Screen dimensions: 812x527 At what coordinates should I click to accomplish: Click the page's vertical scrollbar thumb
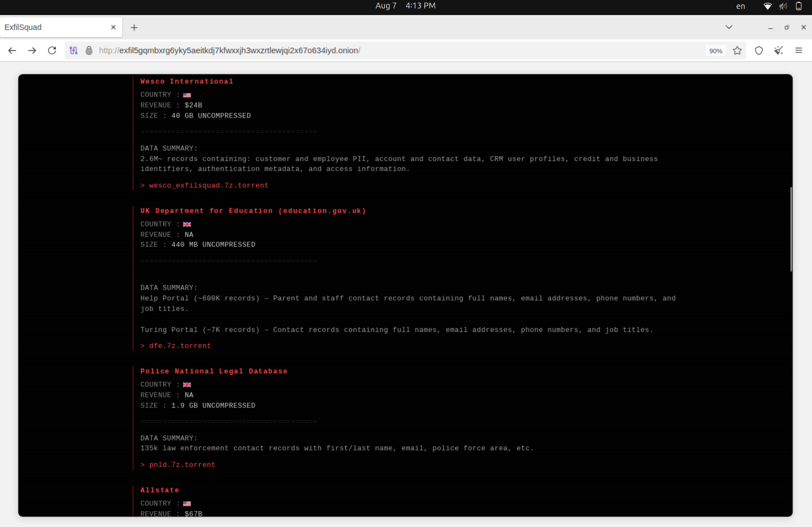tap(791, 229)
